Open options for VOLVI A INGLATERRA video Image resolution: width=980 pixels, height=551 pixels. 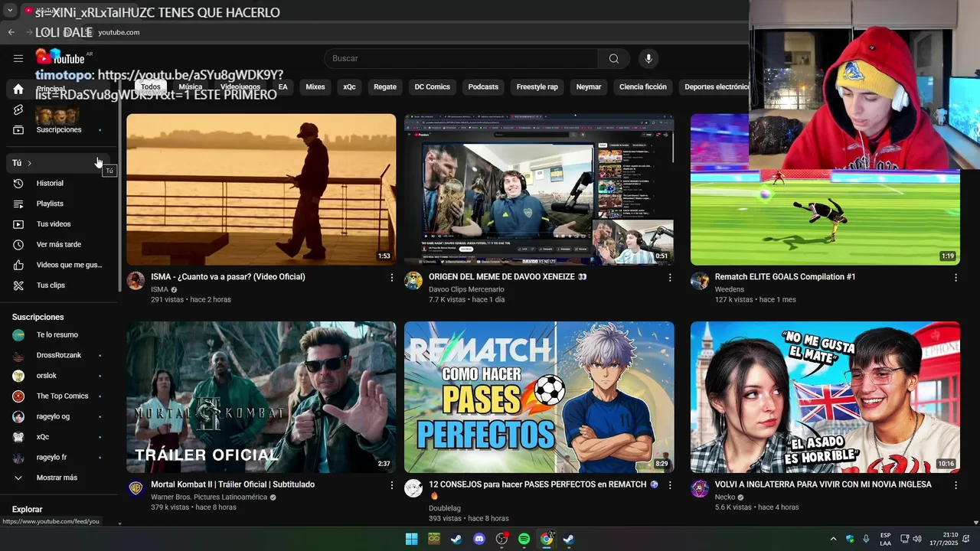[x=955, y=485]
